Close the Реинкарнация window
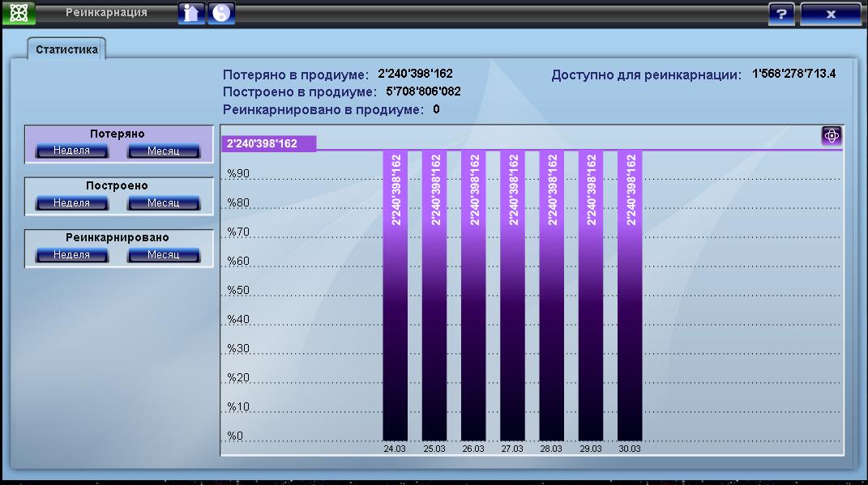 coord(830,15)
